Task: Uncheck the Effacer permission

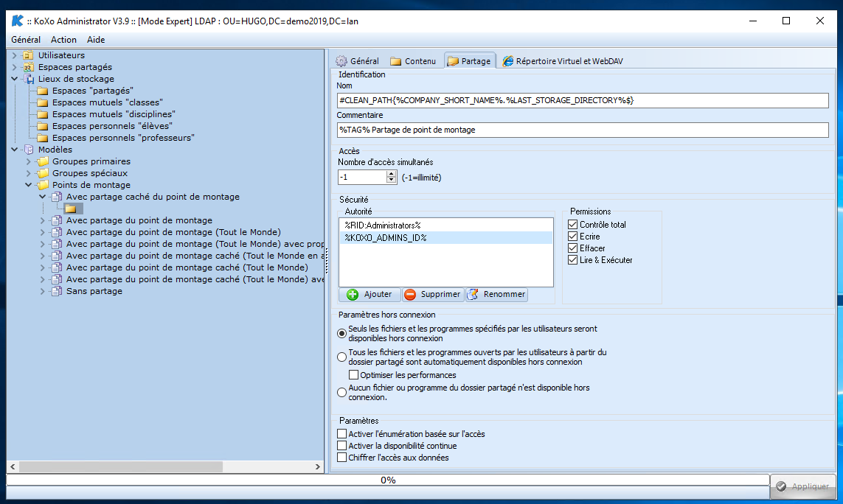Action: [572, 248]
